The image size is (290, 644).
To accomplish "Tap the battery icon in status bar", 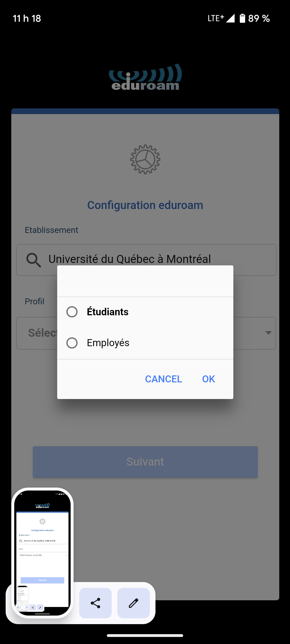I will click(242, 18).
